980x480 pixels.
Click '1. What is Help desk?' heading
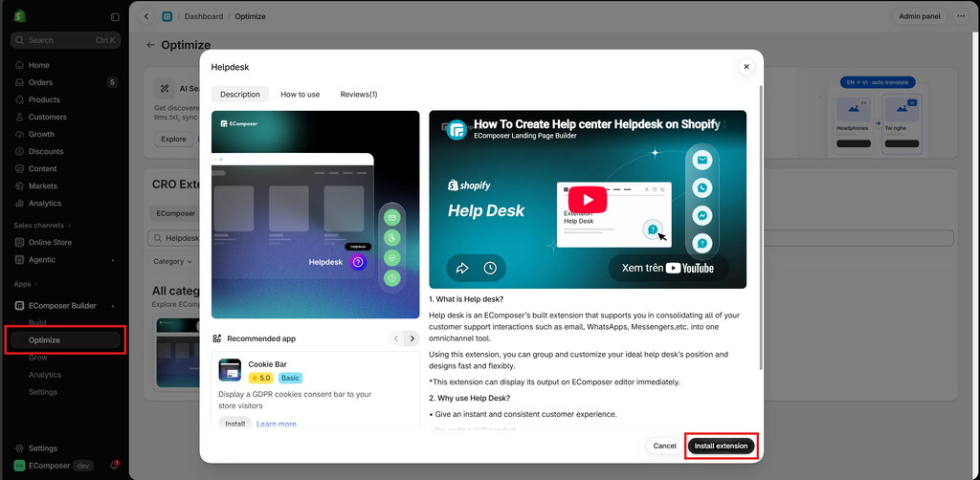tap(468, 299)
